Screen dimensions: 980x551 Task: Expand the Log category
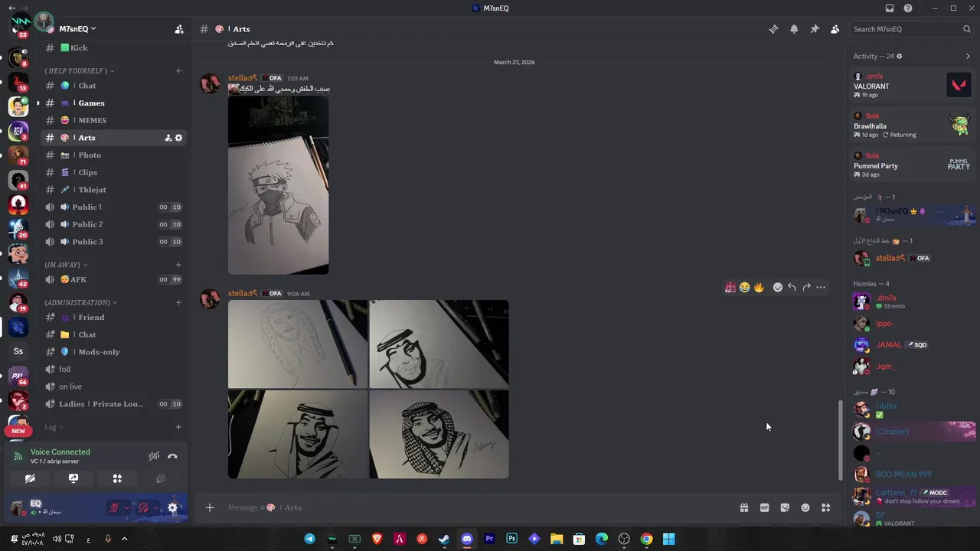pyautogui.click(x=53, y=427)
